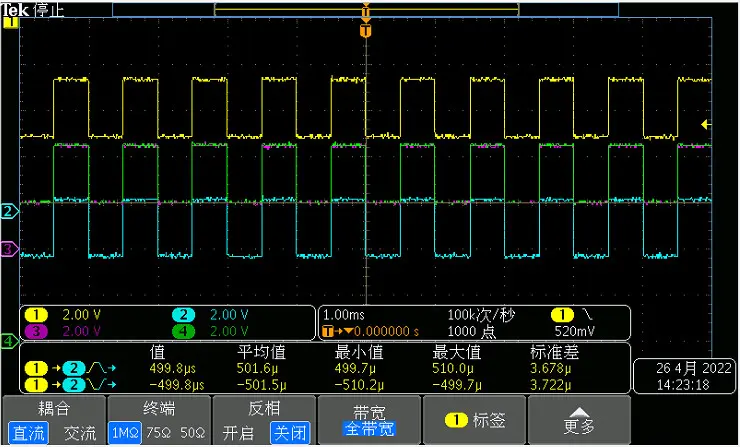Click the 标准差 column header

coord(555,352)
